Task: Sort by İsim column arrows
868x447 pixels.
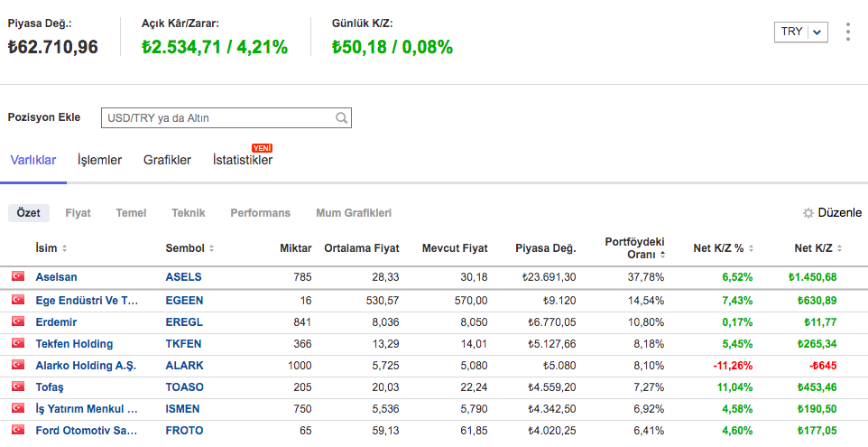Action: coord(64,248)
